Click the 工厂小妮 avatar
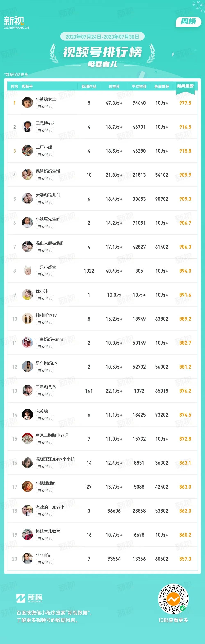 pyautogui.click(x=27, y=151)
